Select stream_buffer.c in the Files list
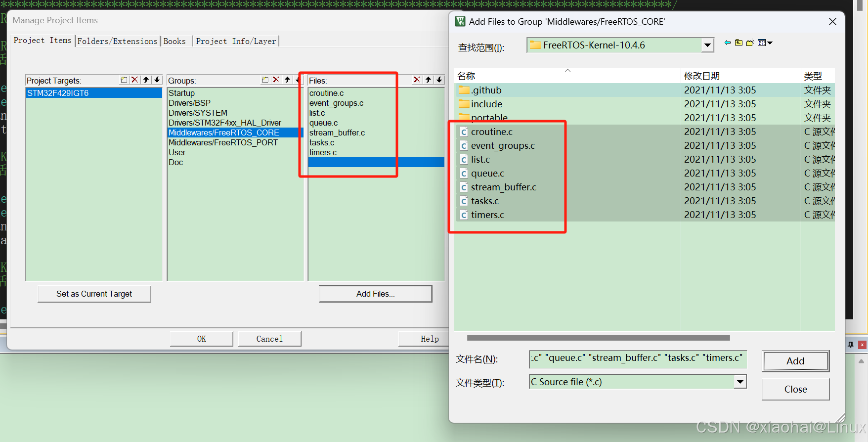Viewport: 868px width, 442px height. [x=337, y=133]
